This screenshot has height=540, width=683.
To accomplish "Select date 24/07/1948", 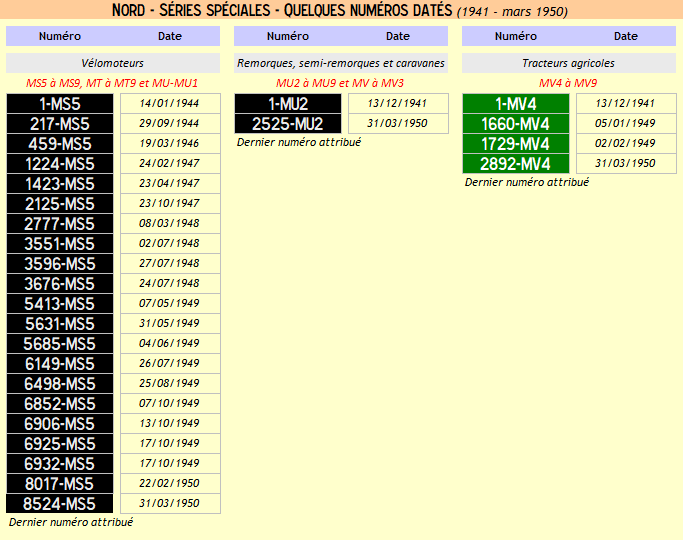I will pyautogui.click(x=170, y=284).
